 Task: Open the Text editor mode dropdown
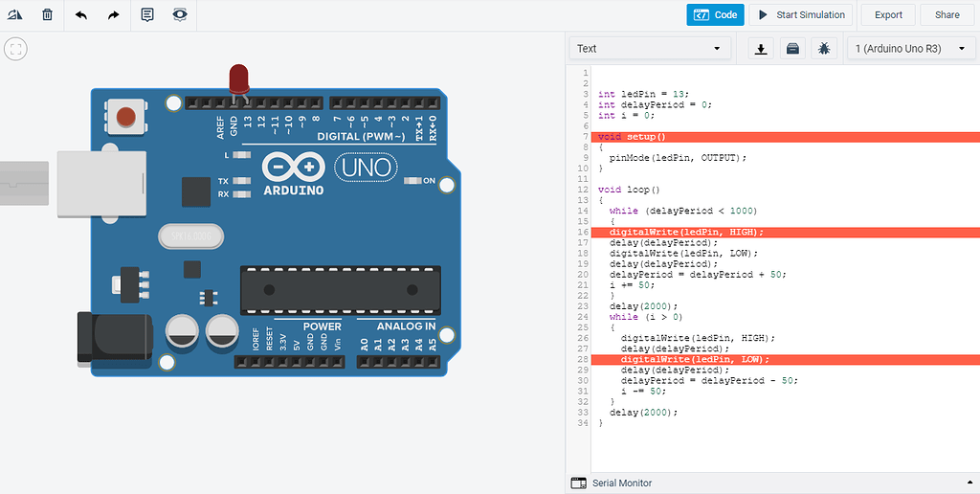click(649, 49)
